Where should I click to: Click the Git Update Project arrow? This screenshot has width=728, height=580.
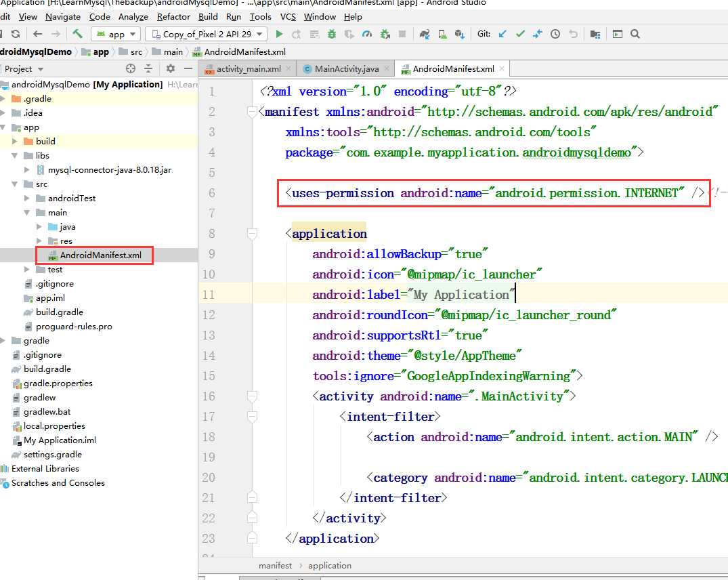coord(502,34)
